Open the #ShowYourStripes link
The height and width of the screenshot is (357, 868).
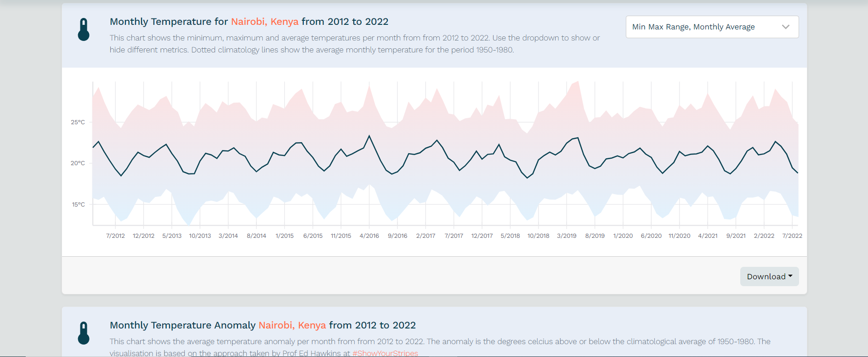pyautogui.click(x=385, y=353)
